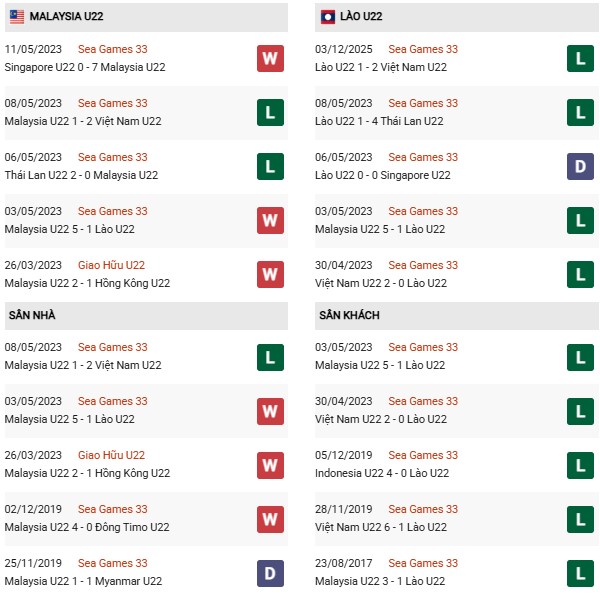Click W badge for Singapore U22 0-7 match
The image size is (600, 594).
270,58
